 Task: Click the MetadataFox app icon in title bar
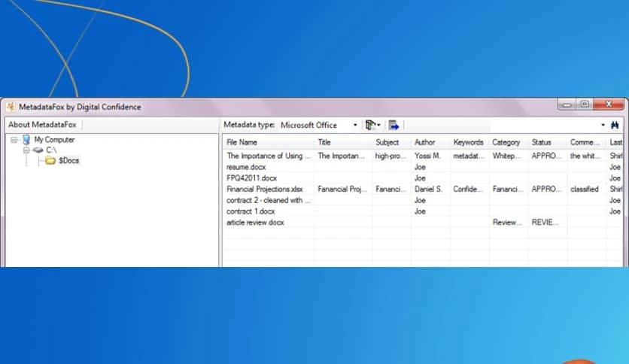11,107
